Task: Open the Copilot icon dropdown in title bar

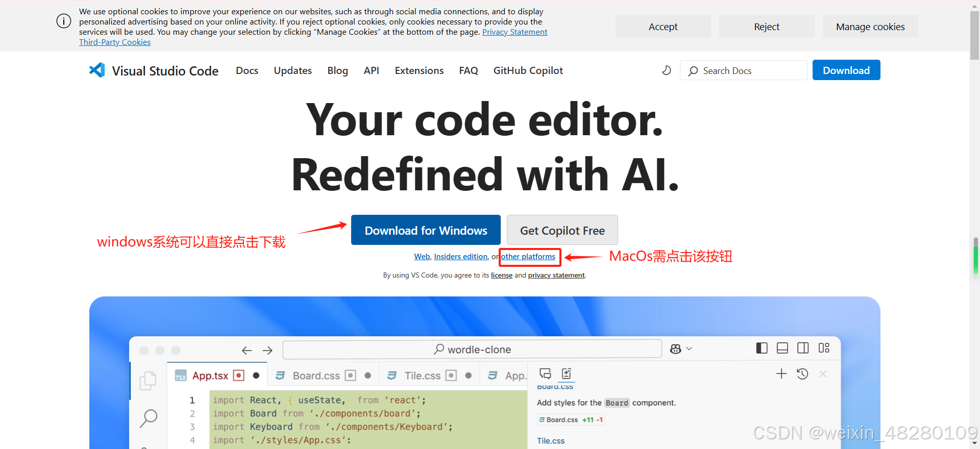Action: [681, 349]
